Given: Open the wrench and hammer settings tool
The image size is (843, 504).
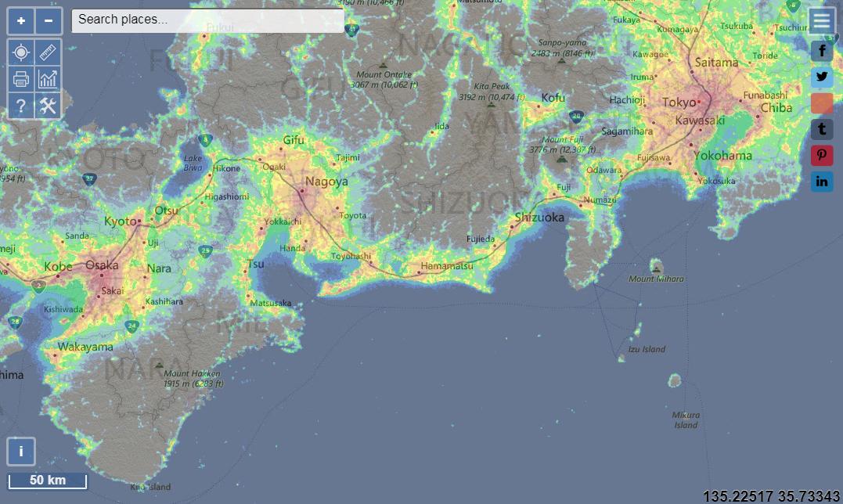Looking at the screenshot, I should click(x=49, y=106).
